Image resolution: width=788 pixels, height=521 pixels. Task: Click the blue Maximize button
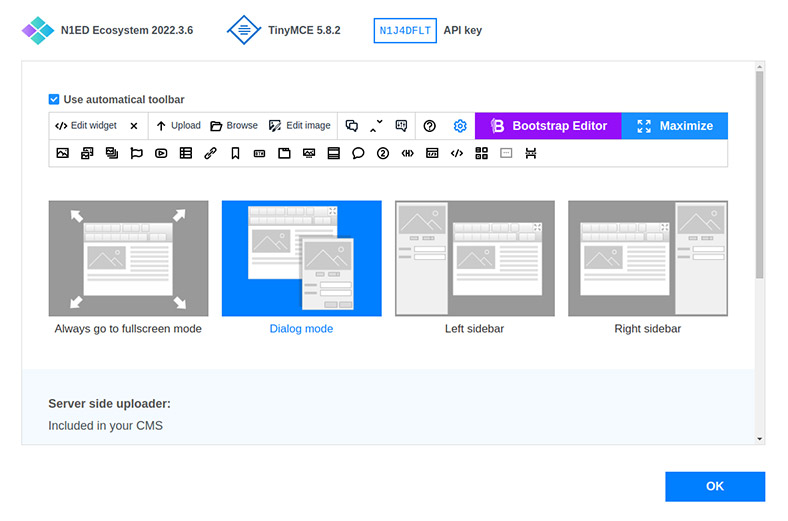675,126
